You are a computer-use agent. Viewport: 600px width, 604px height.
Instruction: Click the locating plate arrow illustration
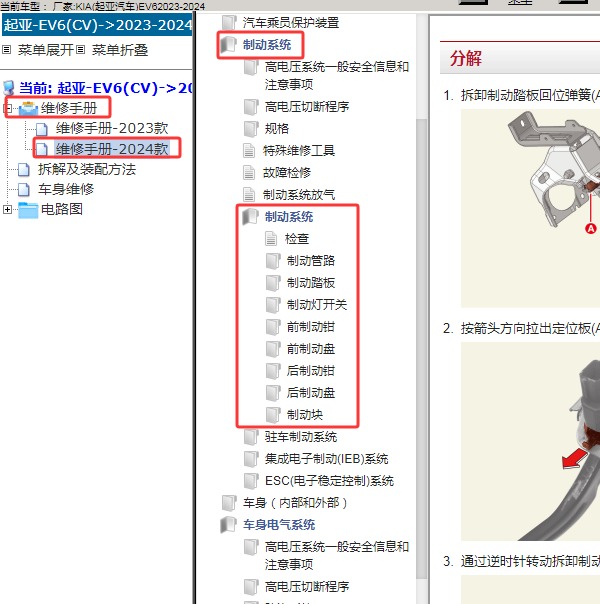[x=530, y=441]
